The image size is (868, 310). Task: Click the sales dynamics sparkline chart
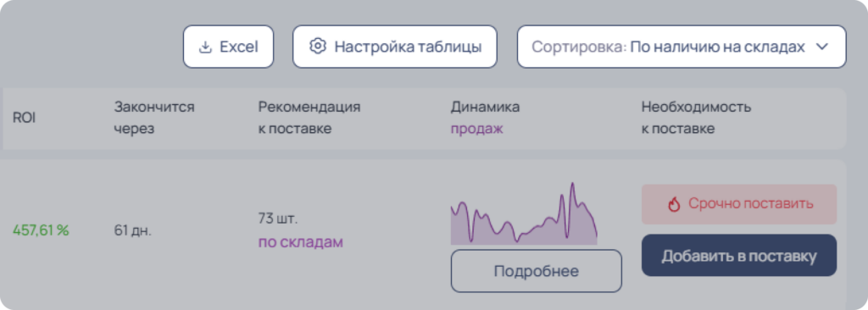coord(524,213)
